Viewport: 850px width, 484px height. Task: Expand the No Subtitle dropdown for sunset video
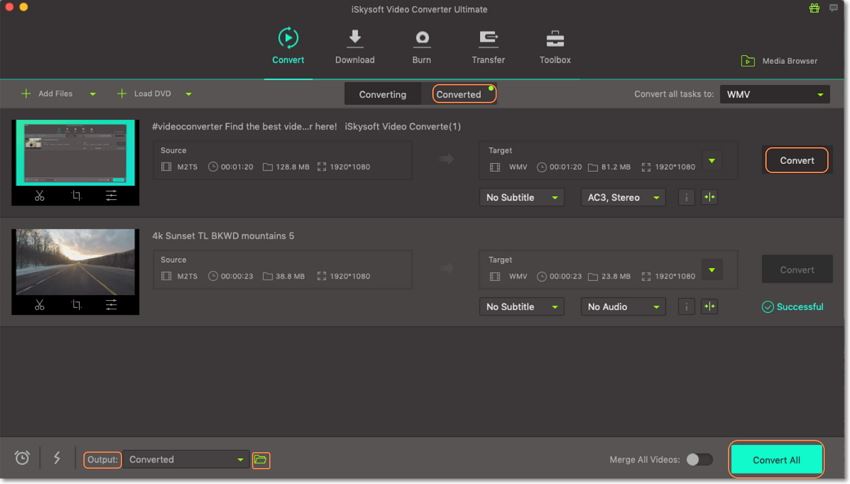pyautogui.click(x=521, y=307)
